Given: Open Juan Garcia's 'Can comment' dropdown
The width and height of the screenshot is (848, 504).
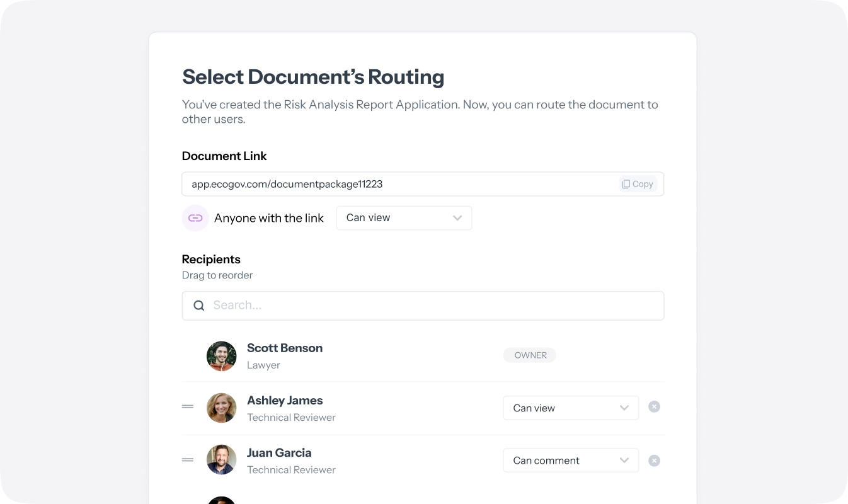Looking at the screenshot, I should point(570,461).
